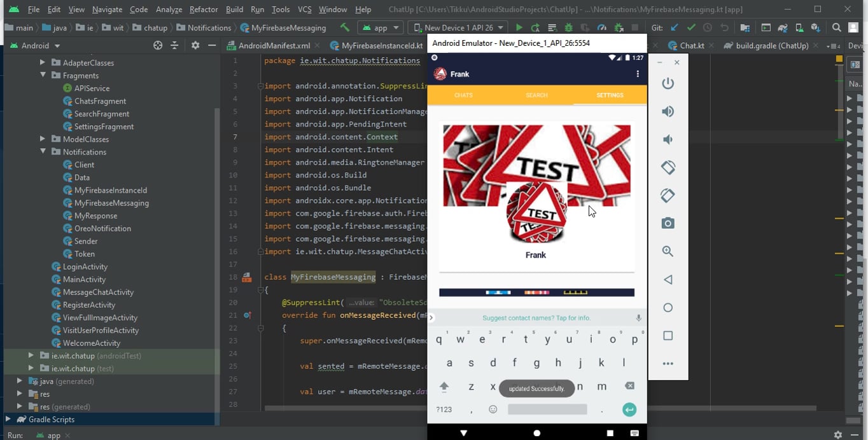This screenshot has height=440, width=868.
Task: Run the app with the green play button
Action: click(519, 27)
